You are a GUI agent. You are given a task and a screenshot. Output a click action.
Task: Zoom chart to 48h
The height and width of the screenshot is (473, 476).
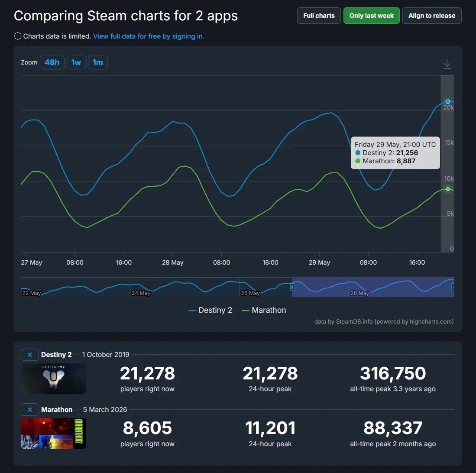[52, 62]
